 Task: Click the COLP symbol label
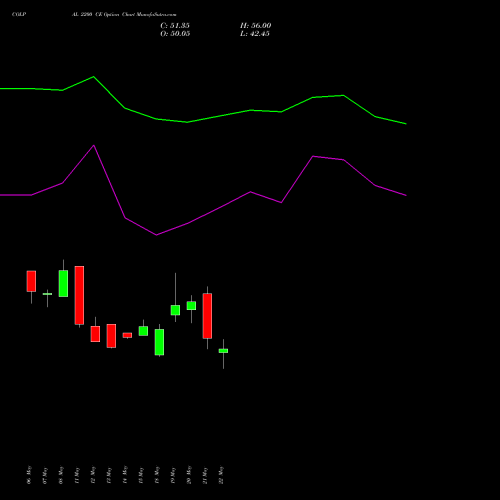click(19, 15)
